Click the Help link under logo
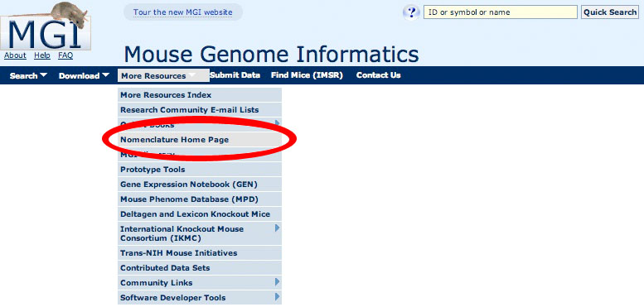644x307 pixels. pos(42,55)
